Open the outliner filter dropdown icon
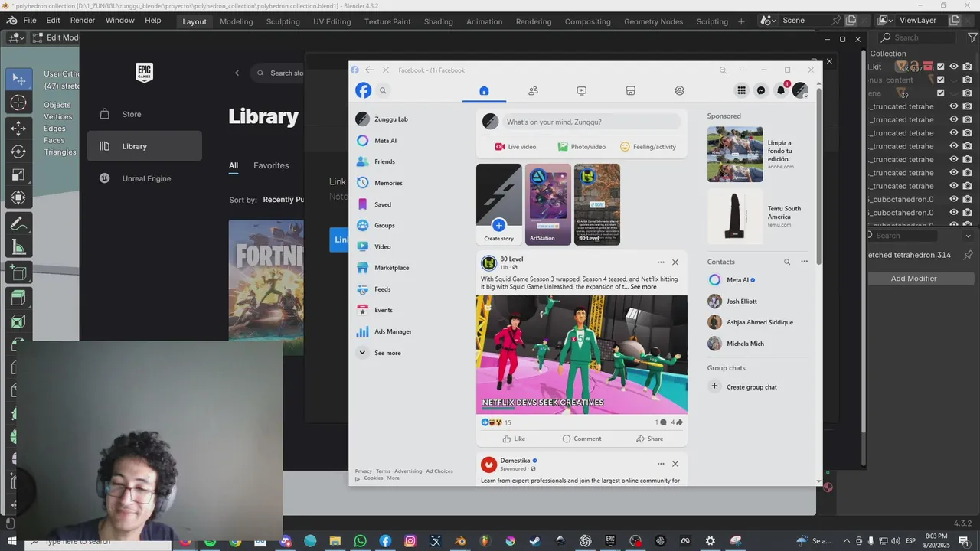The height and width of the screenshot is (551, 980). pos(972,37)
